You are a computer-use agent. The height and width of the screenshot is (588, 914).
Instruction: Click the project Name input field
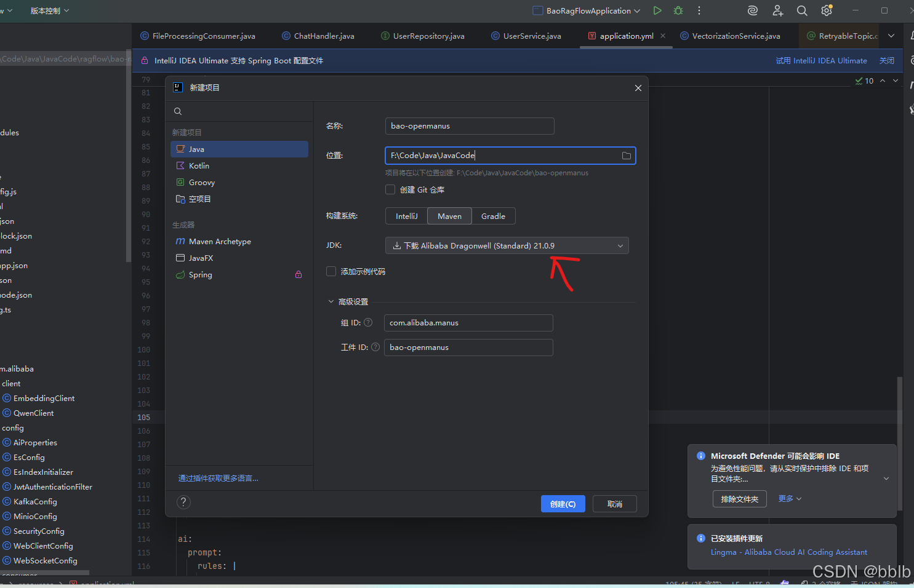(470, 126)
